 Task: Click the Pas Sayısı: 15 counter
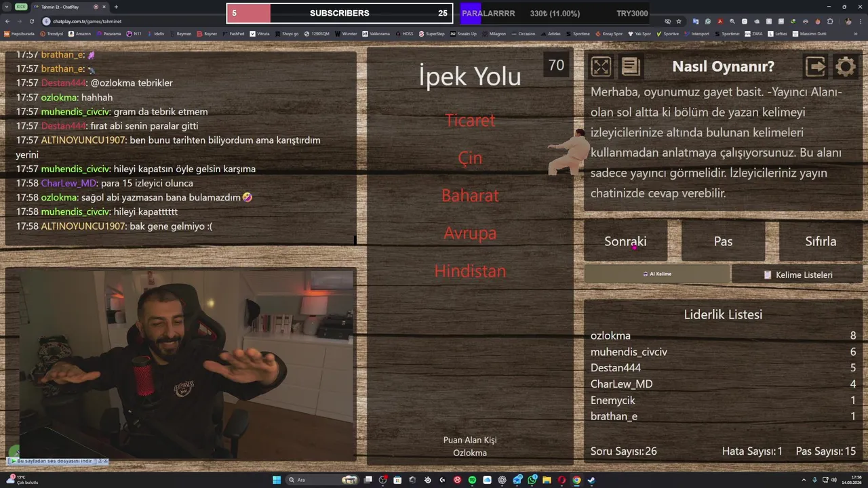click(x=825, y=451)
